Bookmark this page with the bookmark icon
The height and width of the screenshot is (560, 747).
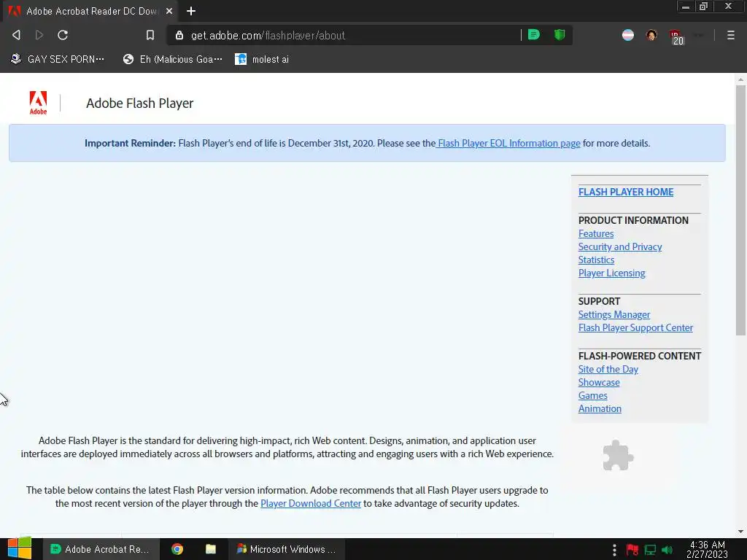coord(150,35)
